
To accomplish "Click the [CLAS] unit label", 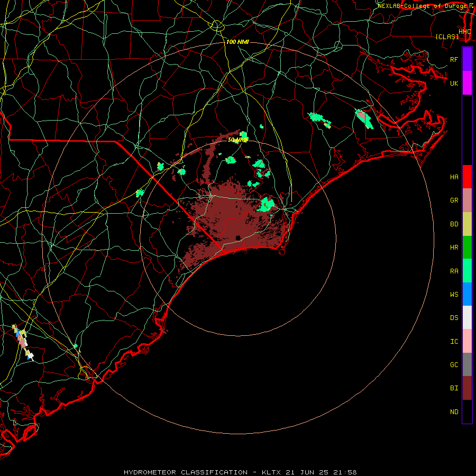I will click(447, 37).
